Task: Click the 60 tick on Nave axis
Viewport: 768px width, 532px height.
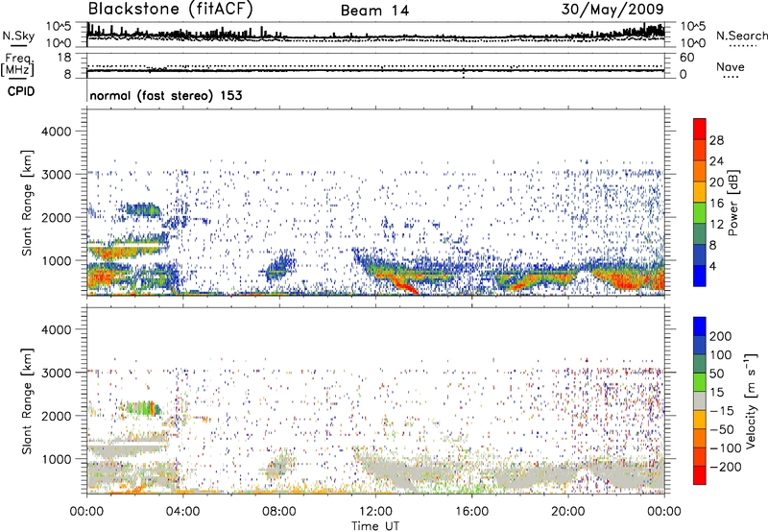Action: (686, 58)
